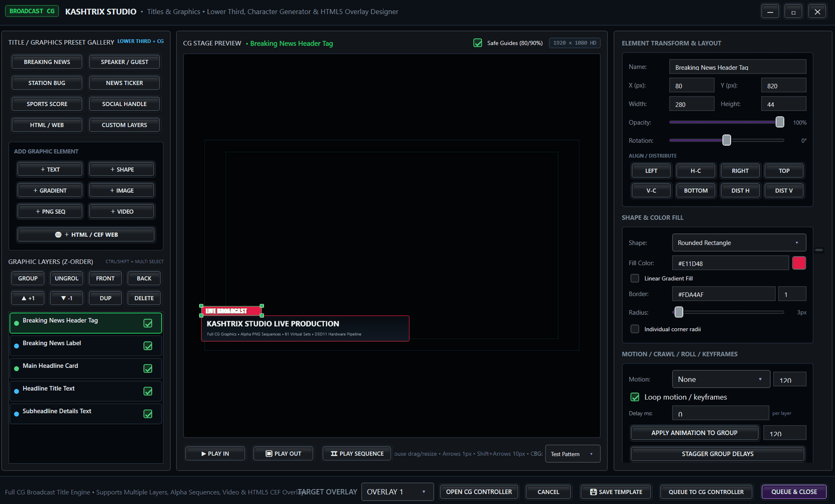The height and width of the screenshot is (504, 835).
Task: Click Save Template with disk icon
Action: pyautogui.click(x=616, y=492)
